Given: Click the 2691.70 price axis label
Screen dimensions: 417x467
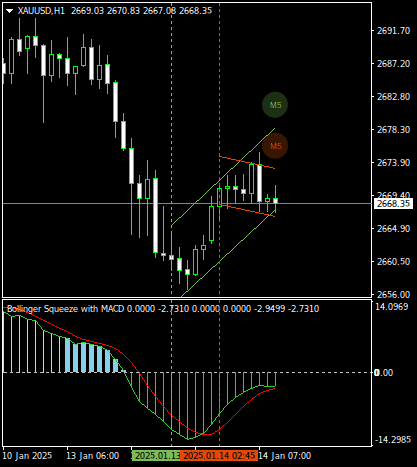Looking at the screenshot, I should tap(393, 31).
